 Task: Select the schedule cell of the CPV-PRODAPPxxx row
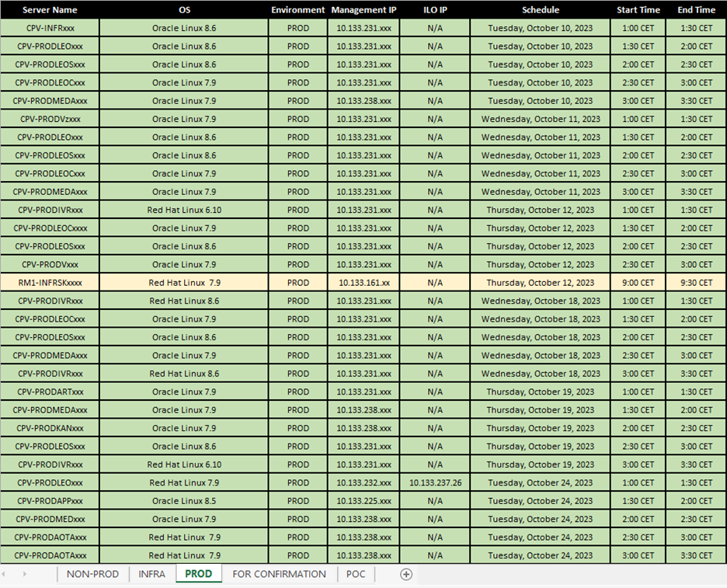[540, 501]
